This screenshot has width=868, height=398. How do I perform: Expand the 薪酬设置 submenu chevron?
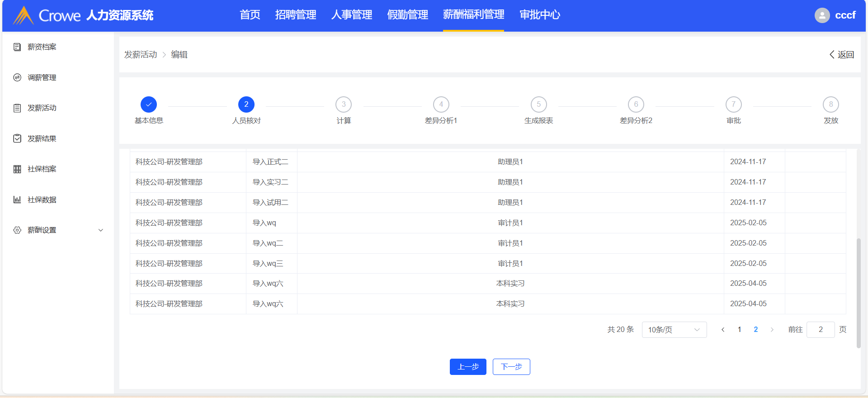(101, 230)
